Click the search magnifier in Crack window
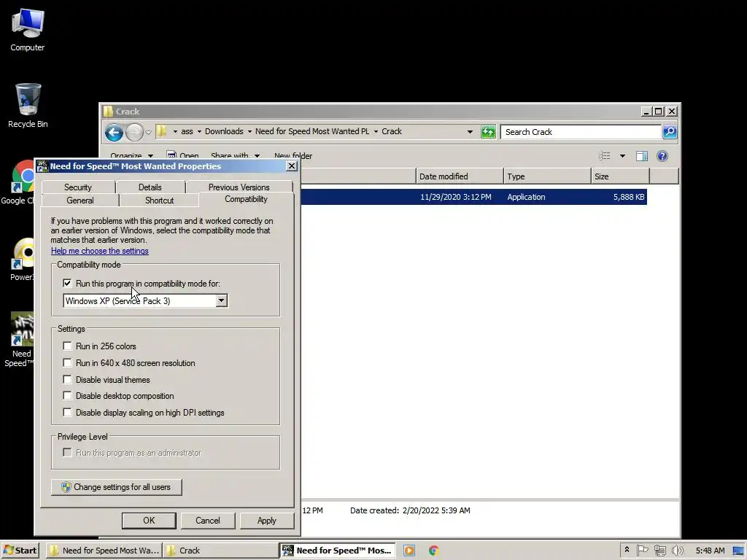 670,132
